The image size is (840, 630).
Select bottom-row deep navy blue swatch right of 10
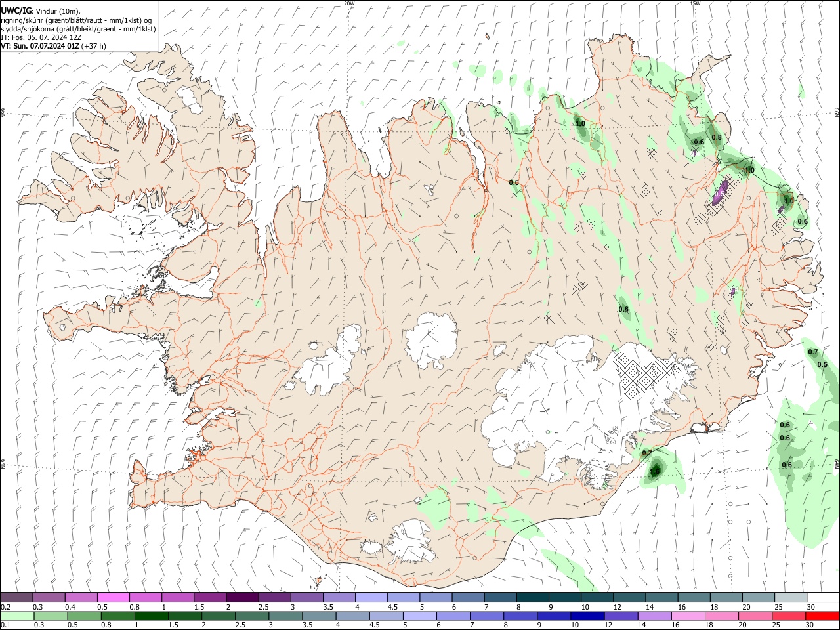(587, 616)
